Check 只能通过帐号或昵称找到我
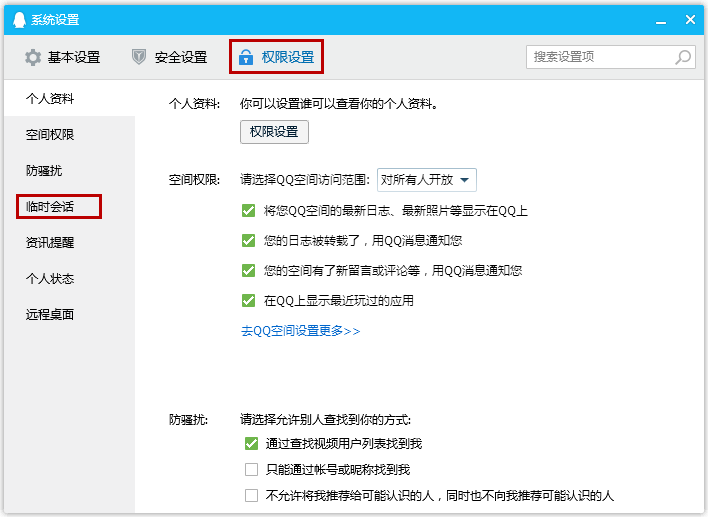Image resolution: width=708 pixels, height=517 pixels. [252, 470]
